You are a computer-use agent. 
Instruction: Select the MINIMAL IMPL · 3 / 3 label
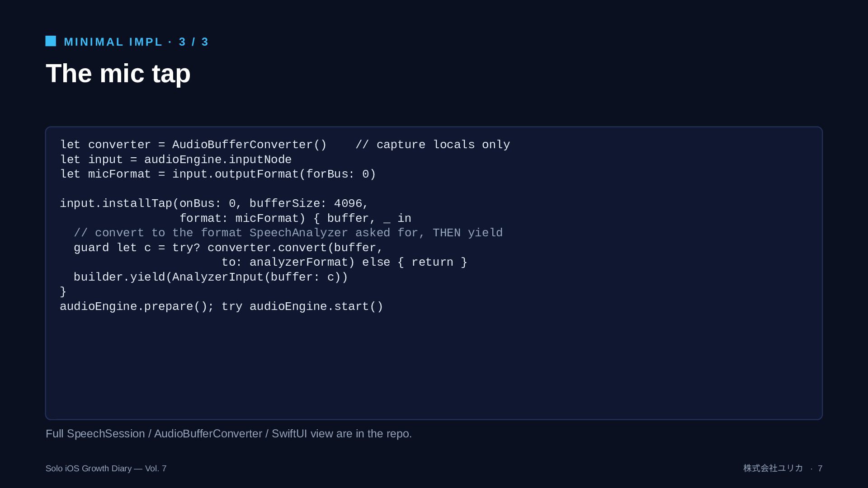[136, 42]
